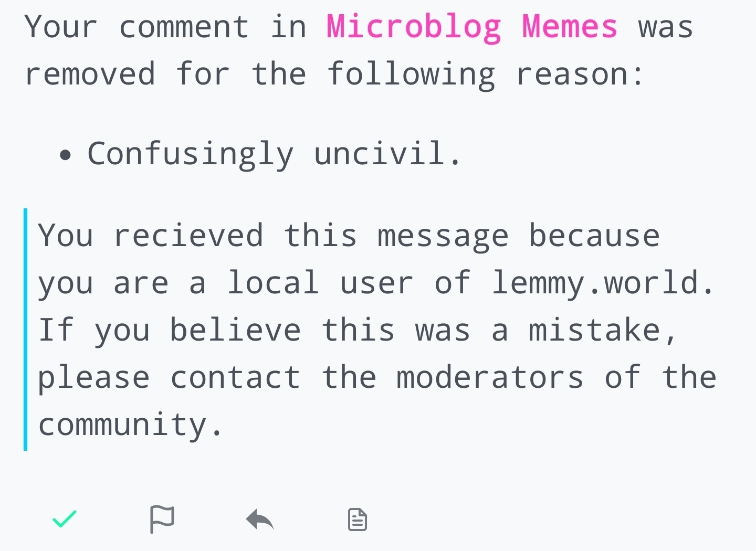The width and height of the screenshot is (756, 551).
Task: Reply to the message with arrow icon
Action: coord(260,520)
